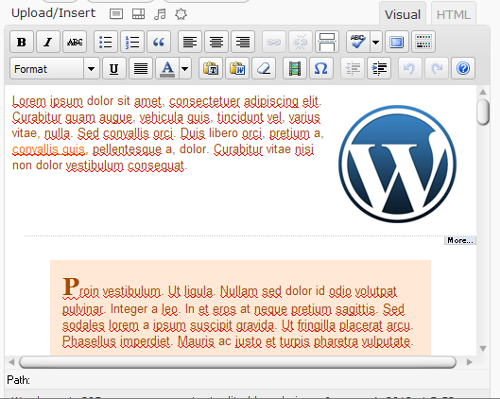Switch to the Visual tab
This screenshot has width=500, height=399.
click(x=402, y=14)
